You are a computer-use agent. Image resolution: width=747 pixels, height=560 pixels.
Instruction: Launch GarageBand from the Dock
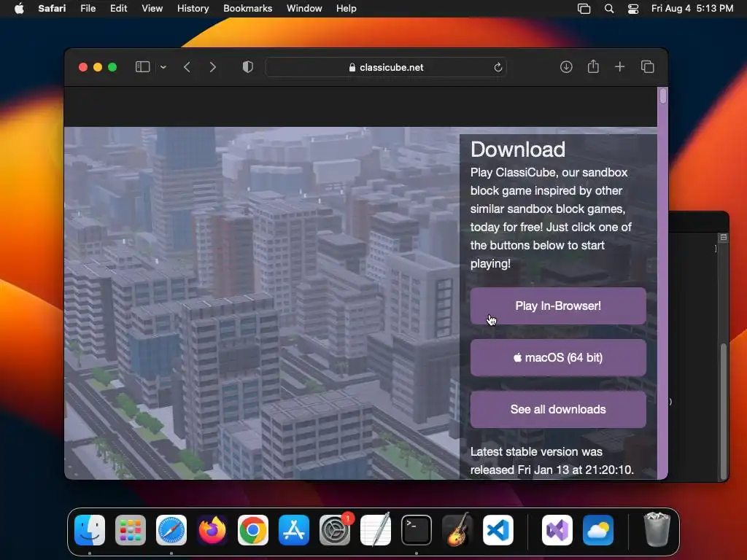pyautogui.click(x=457, y=530)
